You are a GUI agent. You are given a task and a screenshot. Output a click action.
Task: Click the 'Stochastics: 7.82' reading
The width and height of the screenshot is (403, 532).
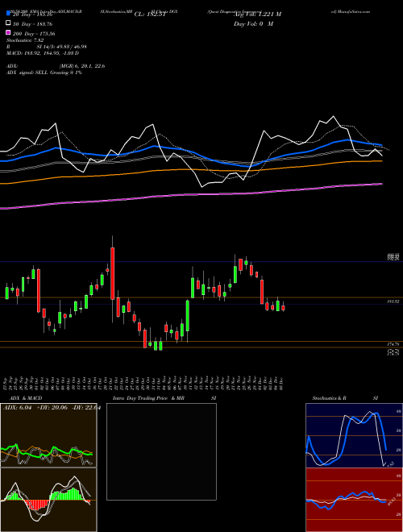(x=24, y=40)
